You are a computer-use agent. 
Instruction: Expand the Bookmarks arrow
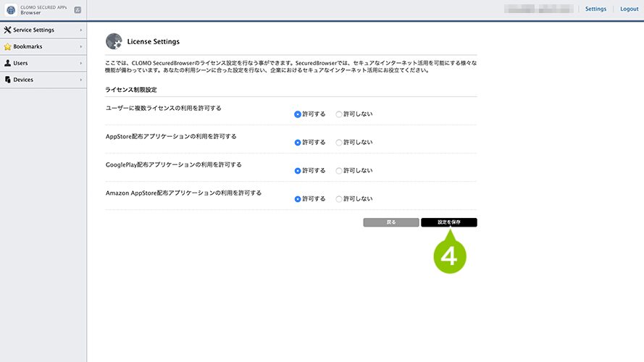pyautogui.click(x=81, y=47)
